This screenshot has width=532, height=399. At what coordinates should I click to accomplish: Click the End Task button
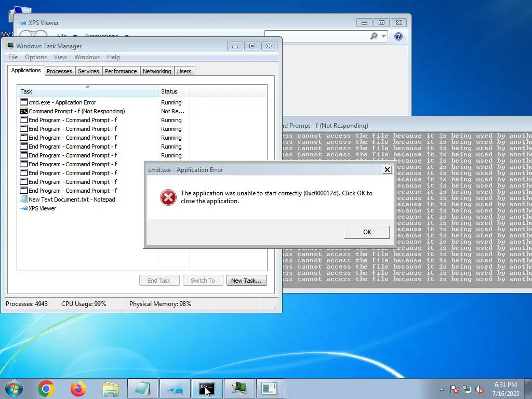pos(159,281)
